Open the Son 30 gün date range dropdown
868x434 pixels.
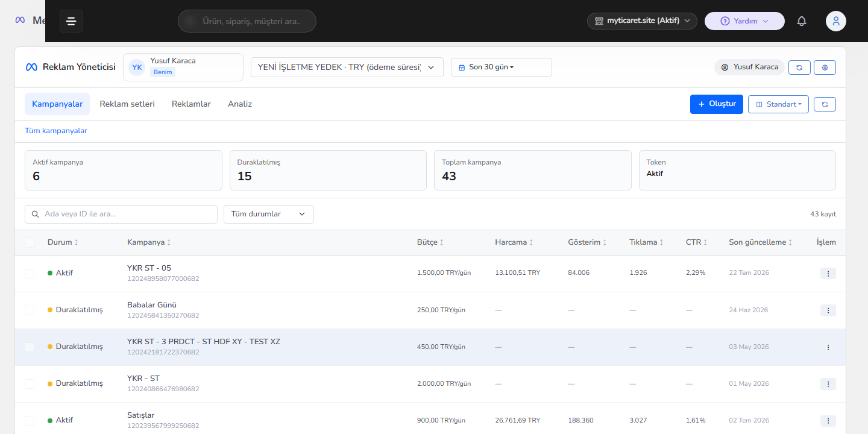[x=502, y=67]
